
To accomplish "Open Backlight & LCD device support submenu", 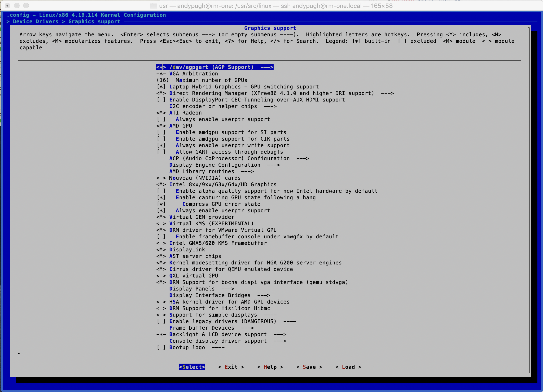I will 221,334.
